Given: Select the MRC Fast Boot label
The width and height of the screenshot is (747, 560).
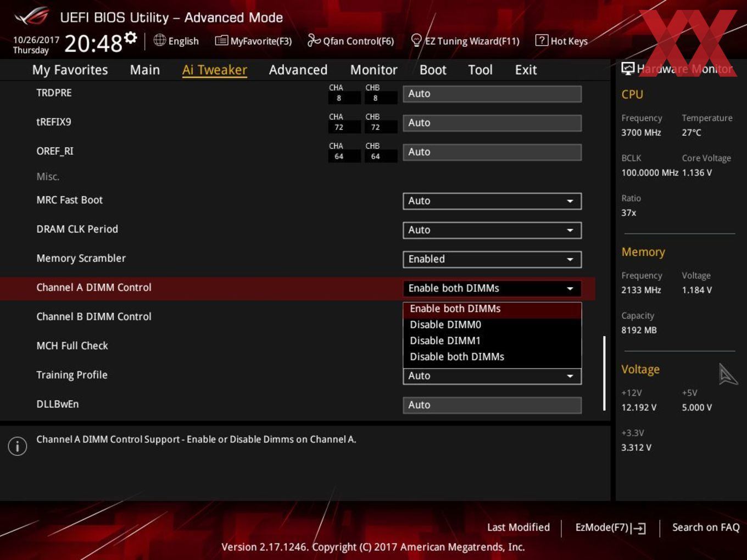Looking at the screenshot, I should [70, 200].
